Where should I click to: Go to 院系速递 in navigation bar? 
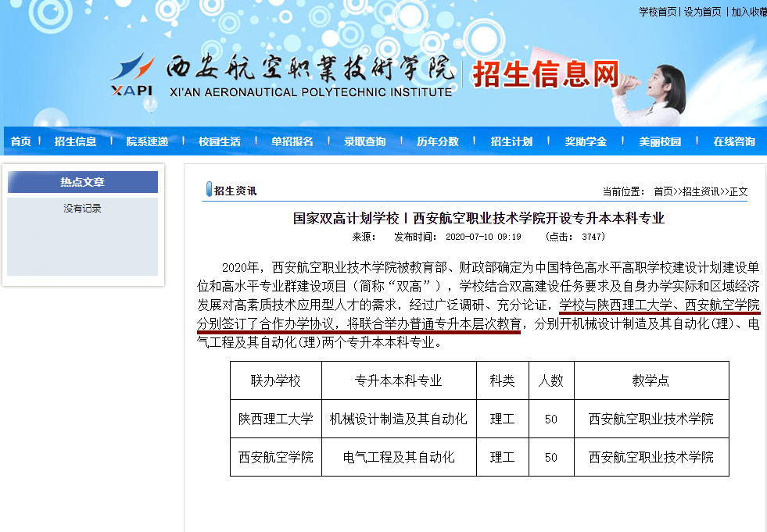(147, 141)
